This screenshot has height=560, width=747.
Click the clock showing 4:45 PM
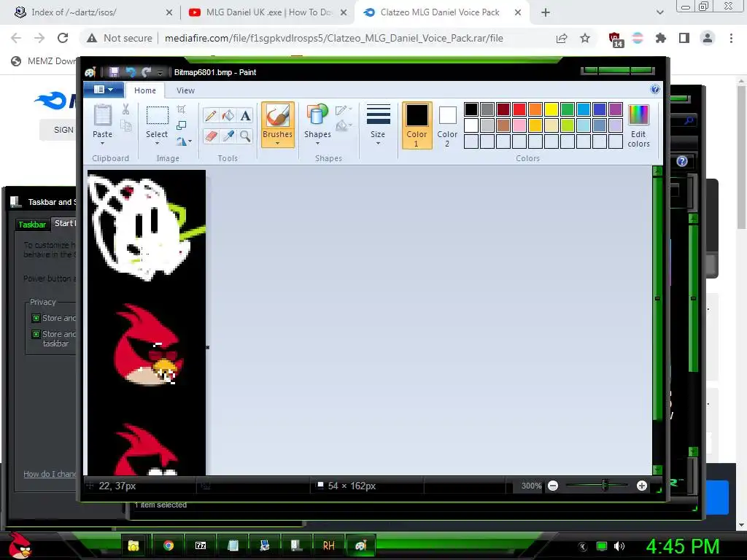point(682,546)
